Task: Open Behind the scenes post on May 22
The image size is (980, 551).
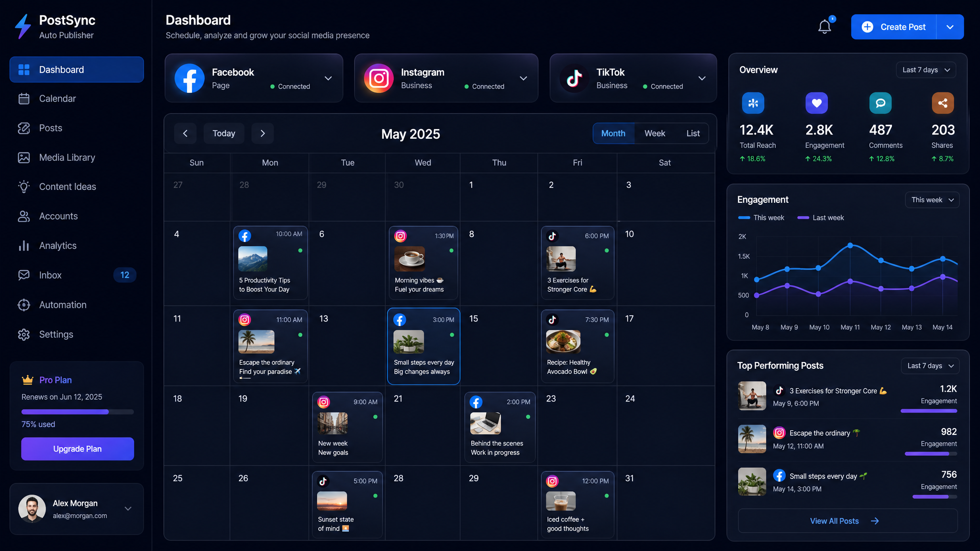Action: (500, 427)
